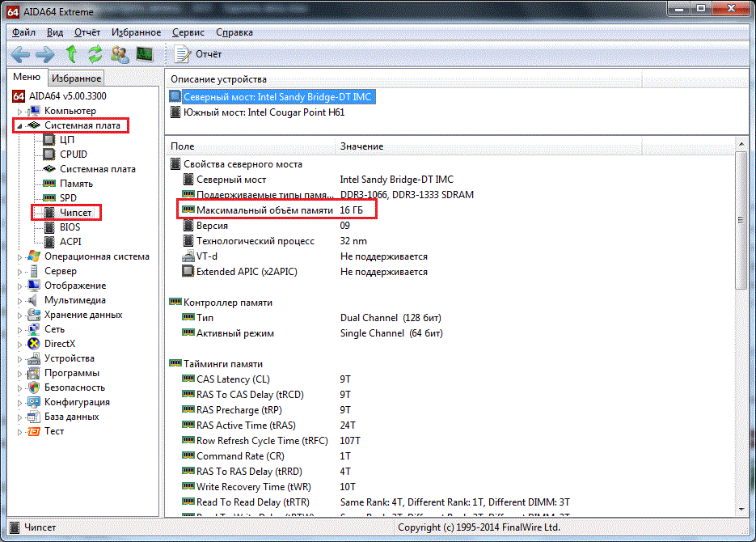Click the Поле column header
The height and width of the screenshot is (542, 756).
(251, 146)
